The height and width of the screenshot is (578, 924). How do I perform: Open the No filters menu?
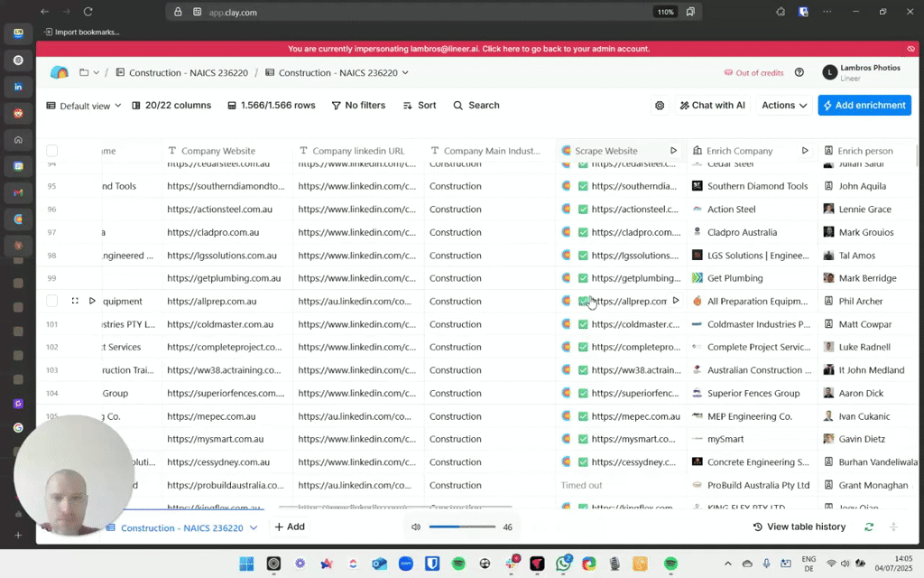pyautogui.click(x=358, y=106)
